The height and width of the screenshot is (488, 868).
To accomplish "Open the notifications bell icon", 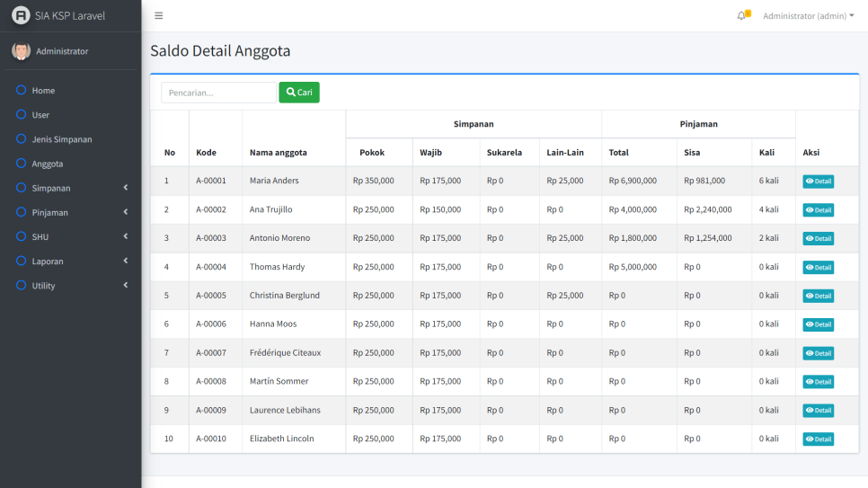I will click(x=741, y=15).
